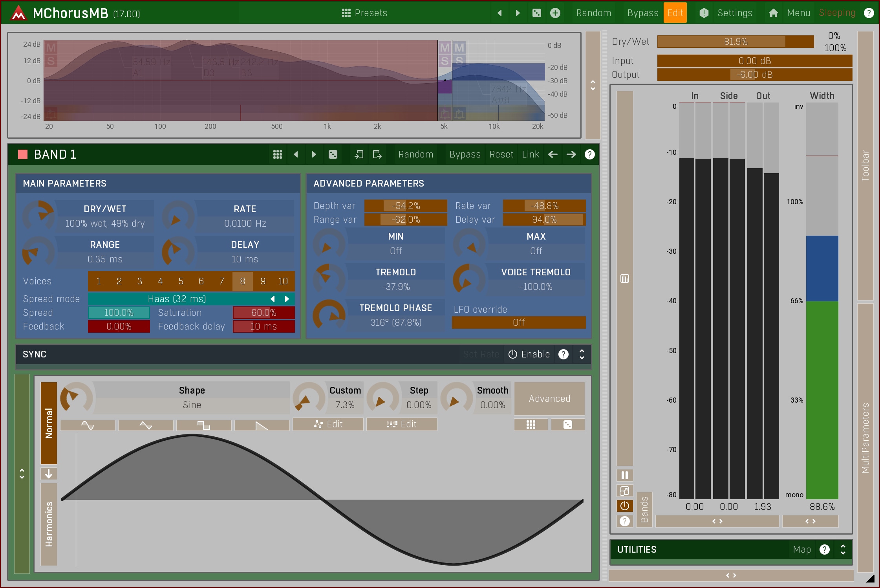Pause the level meters

click(x=624, y=475)
